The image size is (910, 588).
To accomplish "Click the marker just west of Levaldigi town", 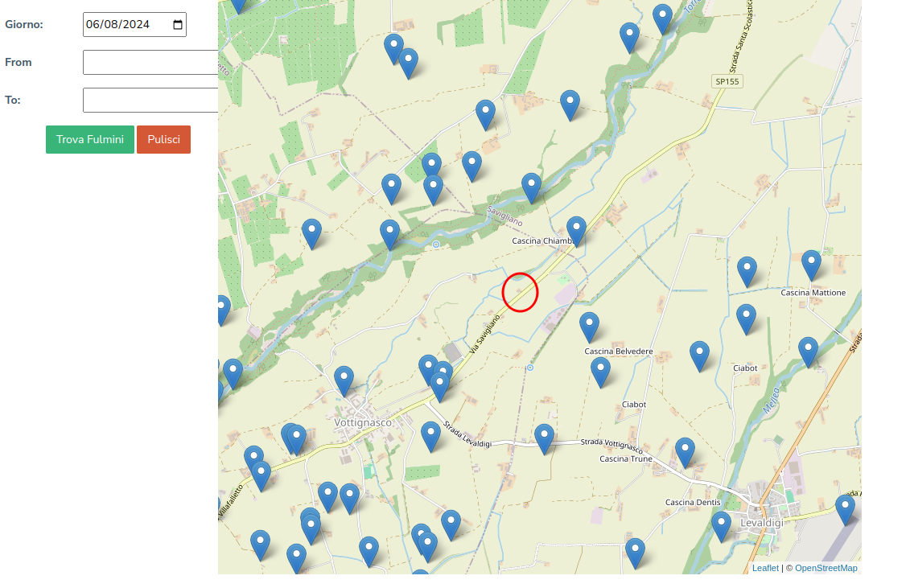I will [x=721, y=525].
